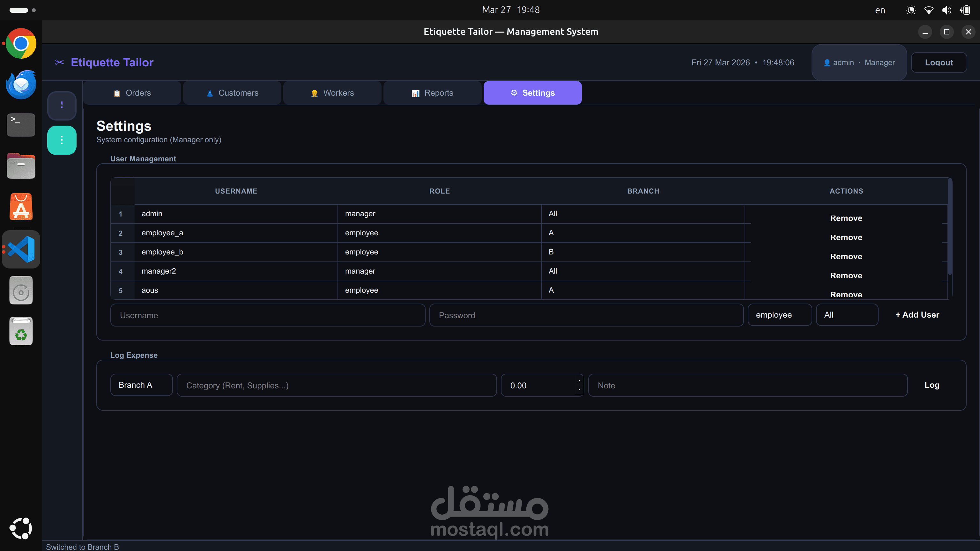Open the Files manager dock icon
This screenshot has width=980, height=551.
21,166
